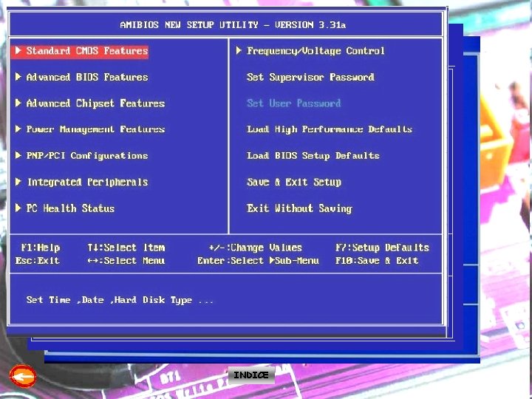Click arrow beside Integrated Peripherals

18,182
